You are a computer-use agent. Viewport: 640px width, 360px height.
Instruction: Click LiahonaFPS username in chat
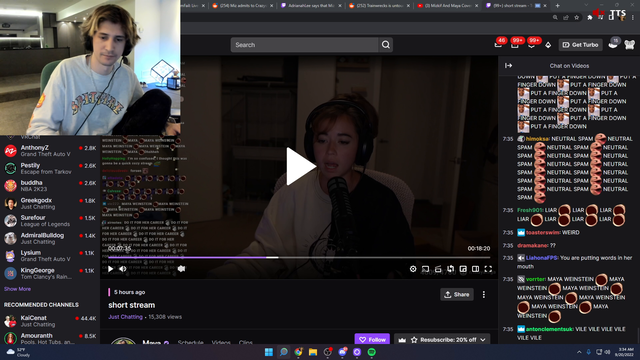click(542, 258)
